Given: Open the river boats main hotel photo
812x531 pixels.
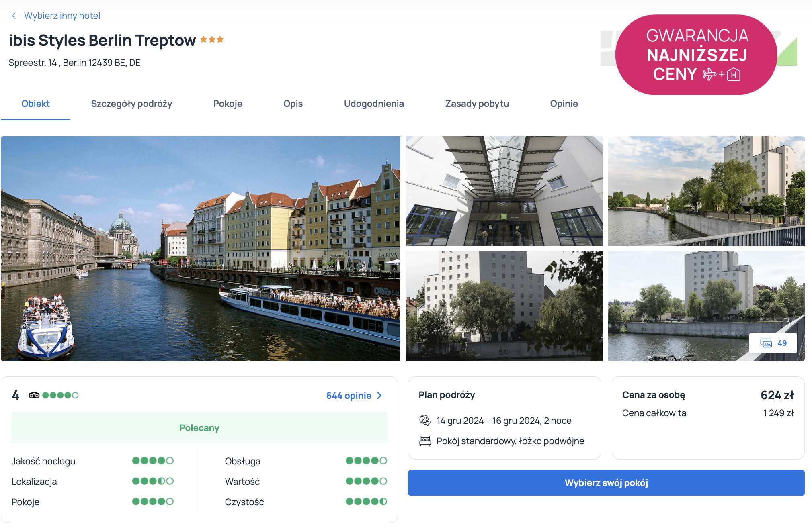Looking at the screenshot, I should 201,249.
